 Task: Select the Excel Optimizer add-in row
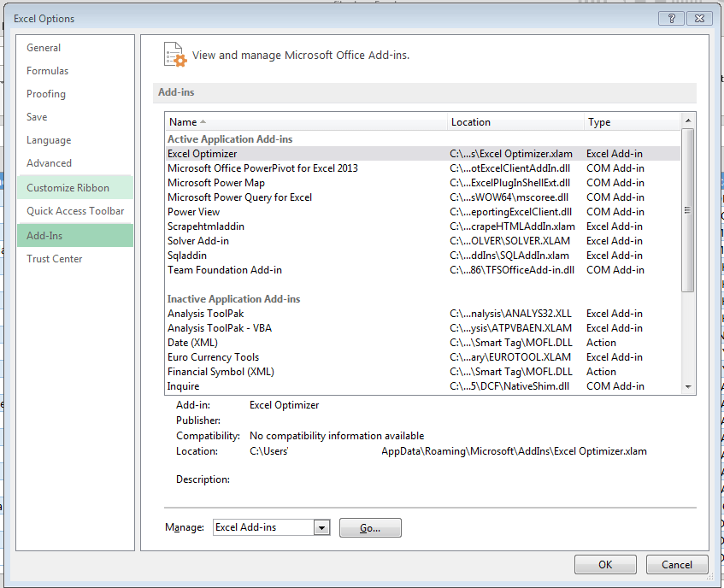422,154
